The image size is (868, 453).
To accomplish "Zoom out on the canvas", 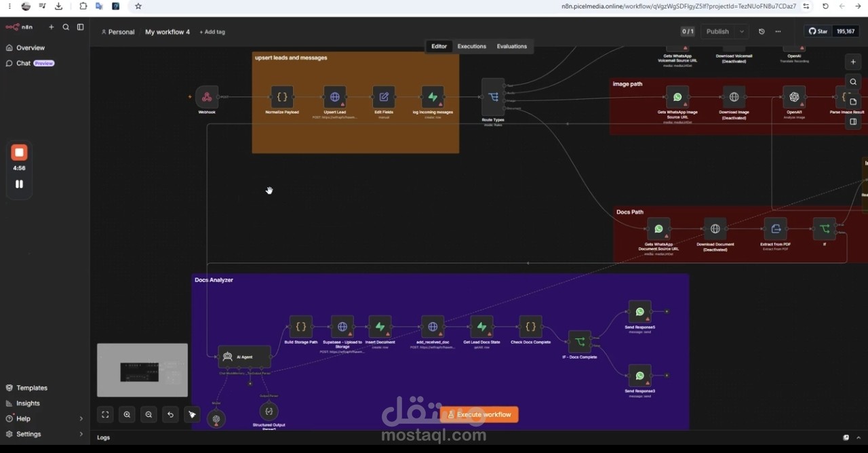I will point(149,414).
